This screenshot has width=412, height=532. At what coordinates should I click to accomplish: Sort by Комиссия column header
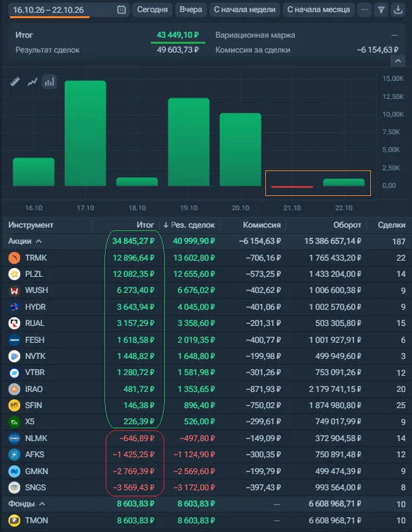[x=262, y=225]
